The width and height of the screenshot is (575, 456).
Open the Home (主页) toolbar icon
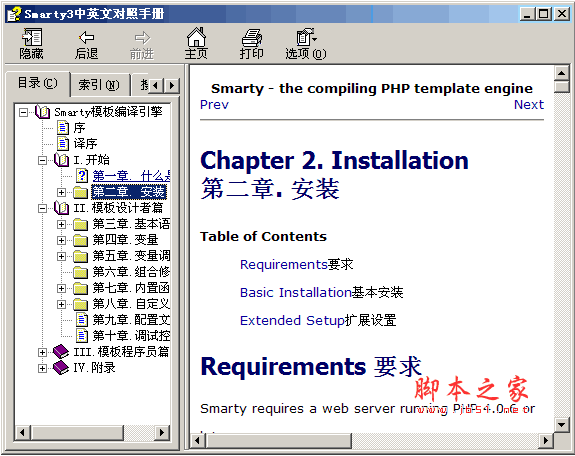click(x=196, y=37)
